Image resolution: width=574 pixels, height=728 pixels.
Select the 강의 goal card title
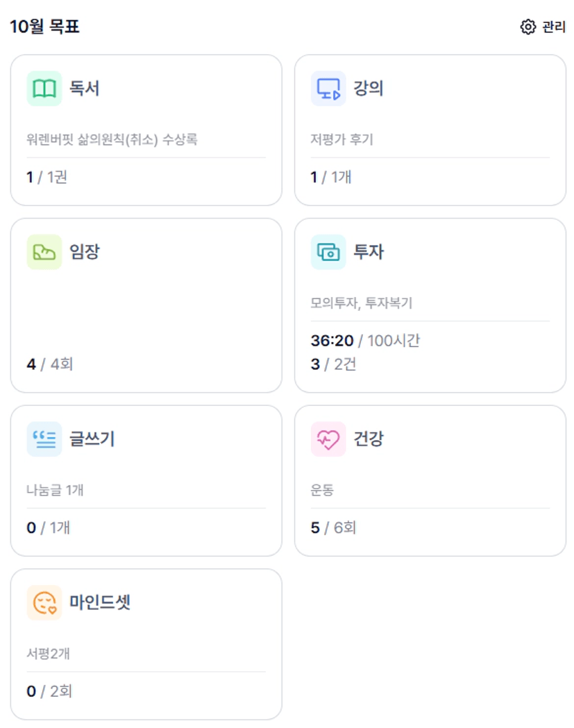[x=369, y=89]
